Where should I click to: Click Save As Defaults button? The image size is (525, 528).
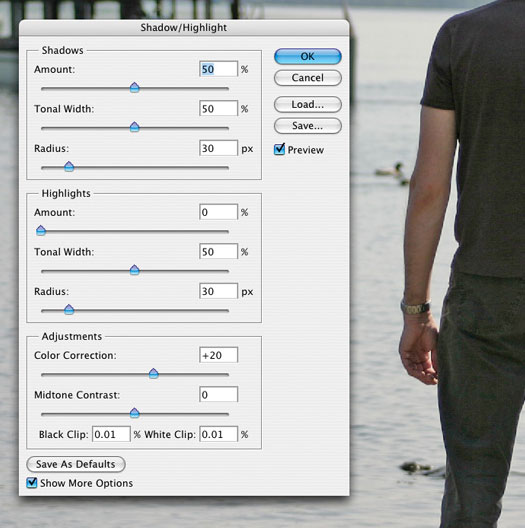76,464
